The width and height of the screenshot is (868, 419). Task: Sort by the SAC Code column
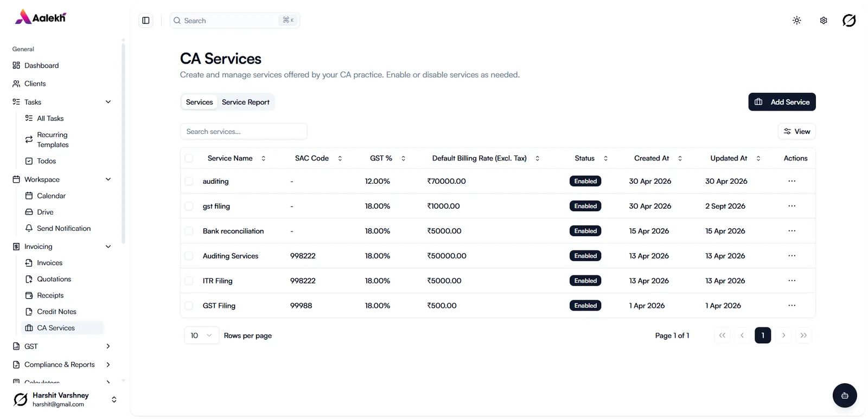(318, 158)
